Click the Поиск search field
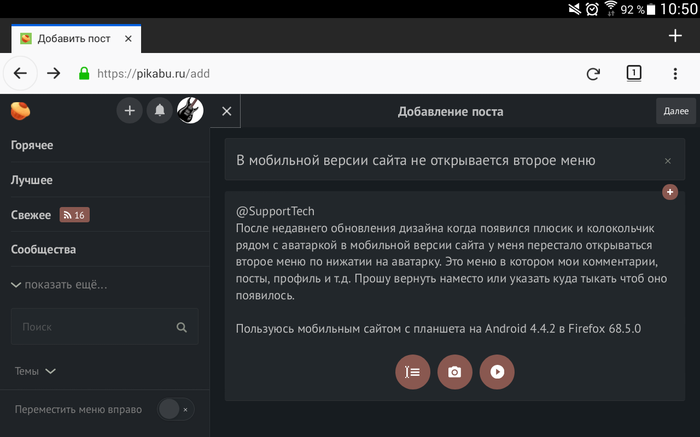 [x=95, y=327]
